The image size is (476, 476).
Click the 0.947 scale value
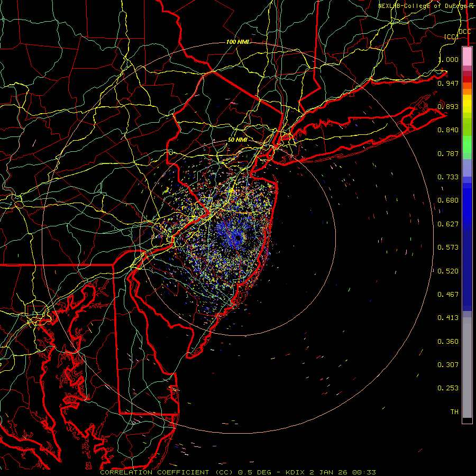tap(448, 83)
